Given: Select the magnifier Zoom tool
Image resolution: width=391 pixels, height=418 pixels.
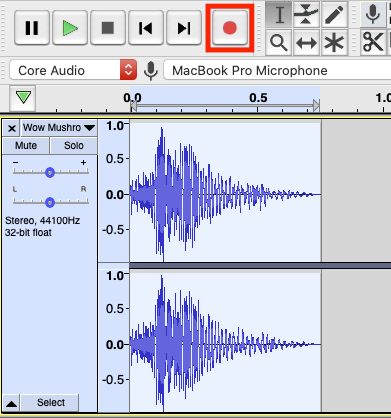Looking at the screenshot, I should click(x=279, y=43).
